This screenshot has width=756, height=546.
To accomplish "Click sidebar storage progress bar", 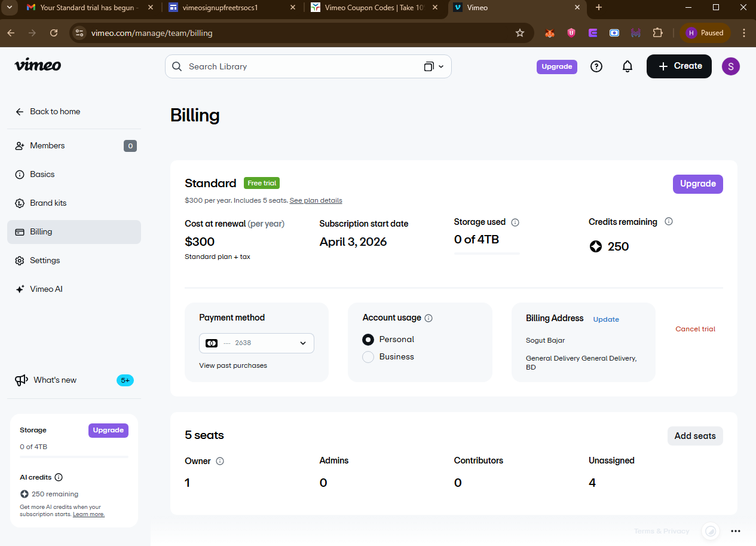I will (x=74, y=457).
